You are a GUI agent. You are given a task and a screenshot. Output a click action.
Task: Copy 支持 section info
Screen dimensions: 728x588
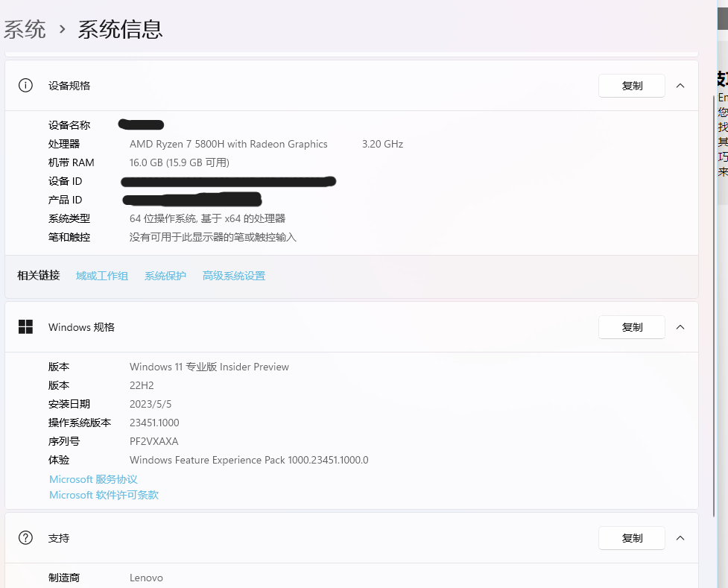coord(631,538)
